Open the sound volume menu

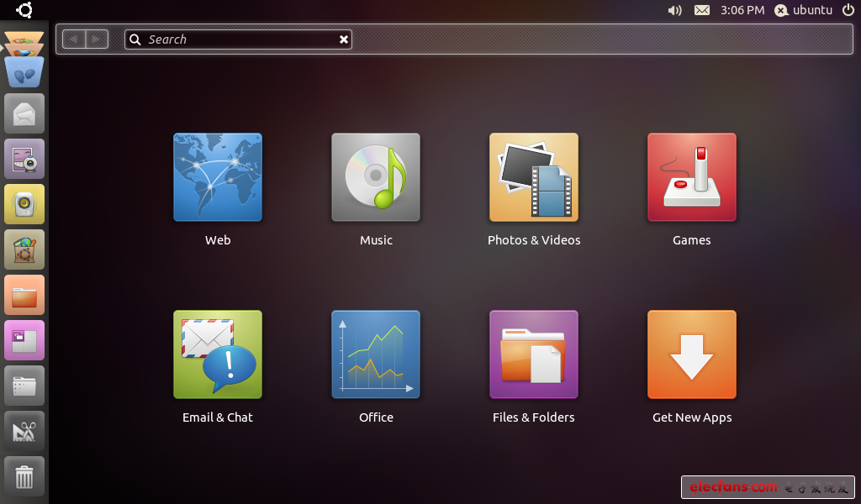[674, 10]
